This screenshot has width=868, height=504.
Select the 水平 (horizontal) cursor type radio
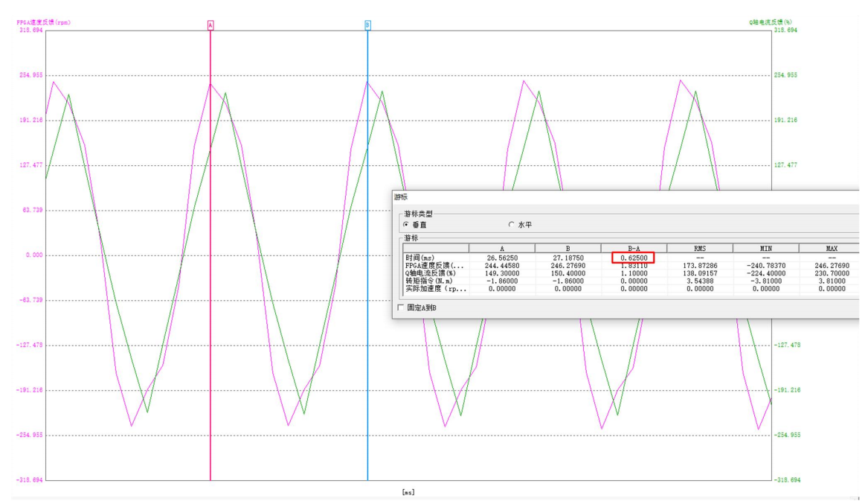coord(511,224)
